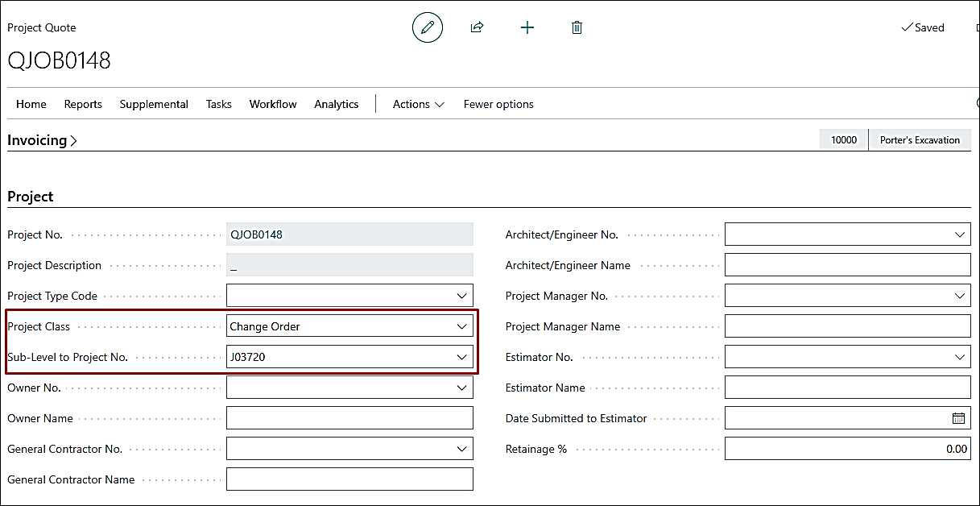Click the Owner Name text field
The width and height of the screenshot is (980, 506).
click(x=349, y=418)
